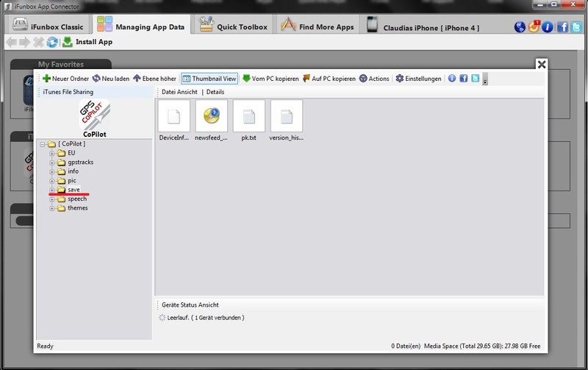Open the Actions dropdown menu

[373, 79]
